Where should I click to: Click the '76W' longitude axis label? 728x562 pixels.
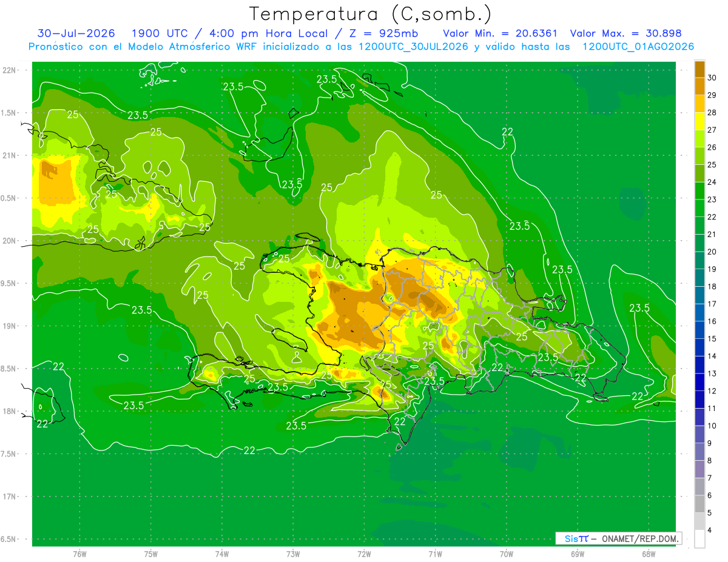79,554
